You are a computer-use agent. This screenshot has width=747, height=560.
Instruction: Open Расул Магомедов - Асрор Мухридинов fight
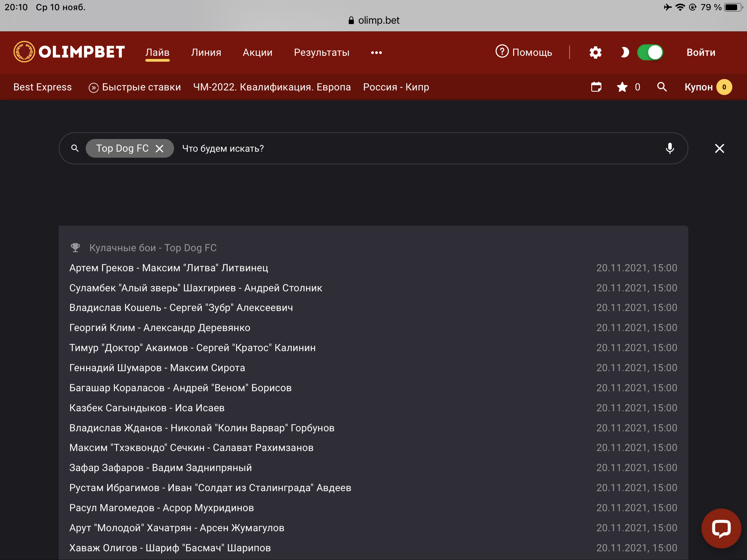[x=373, y=508]
